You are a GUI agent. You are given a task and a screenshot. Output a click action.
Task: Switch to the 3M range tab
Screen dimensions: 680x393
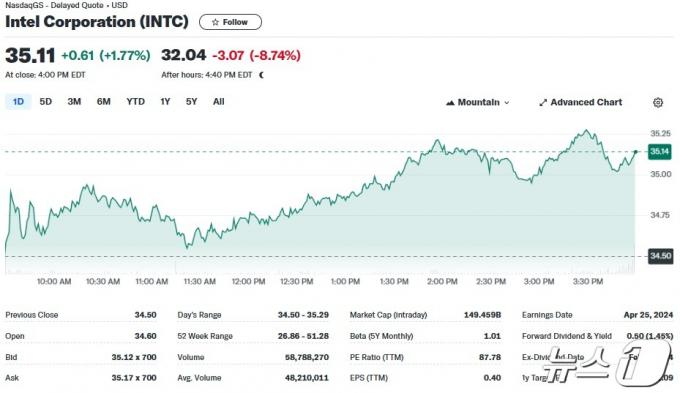[x=74, y=102]
